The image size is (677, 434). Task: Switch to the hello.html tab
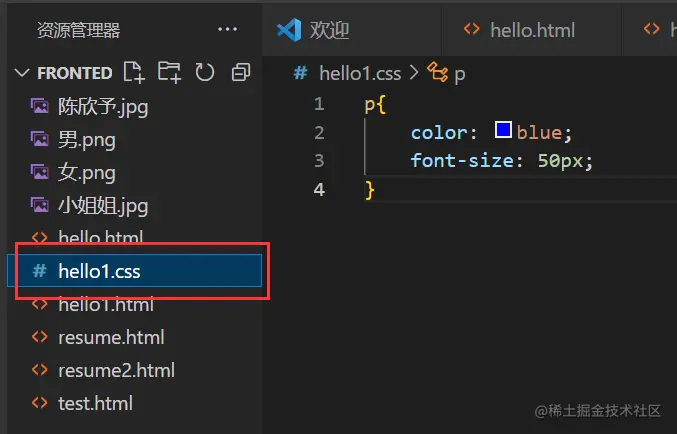coord(532,30)
